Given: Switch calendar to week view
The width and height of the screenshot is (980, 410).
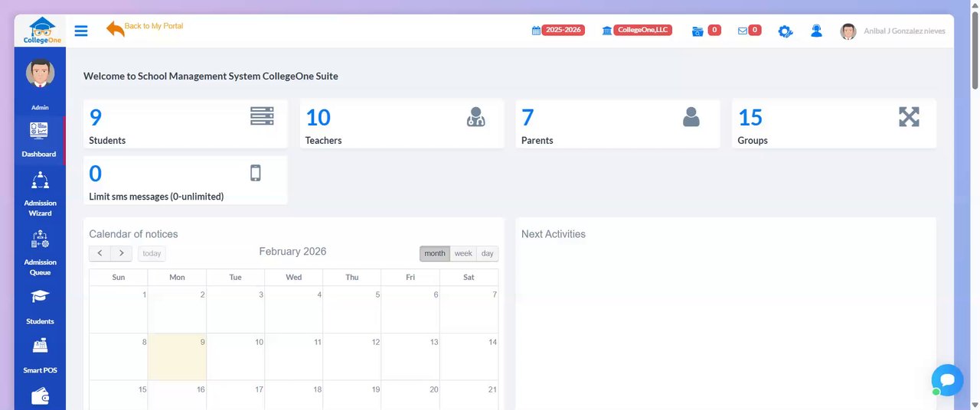Looking at the screenshot, I should [463, 253].
